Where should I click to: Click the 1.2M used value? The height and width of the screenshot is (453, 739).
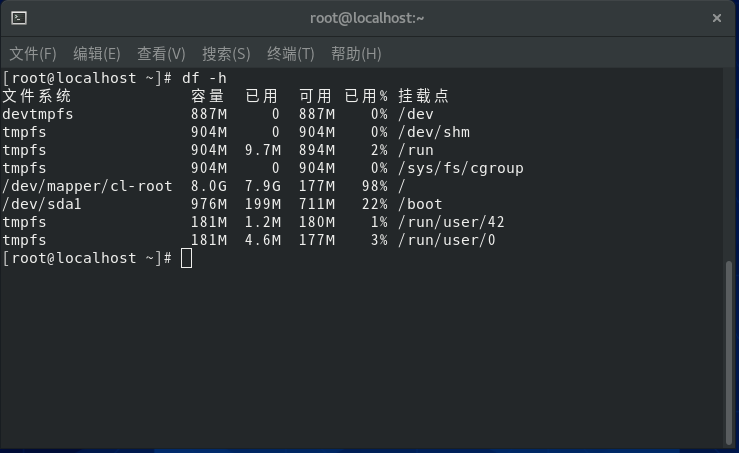[x=263, y=222]
